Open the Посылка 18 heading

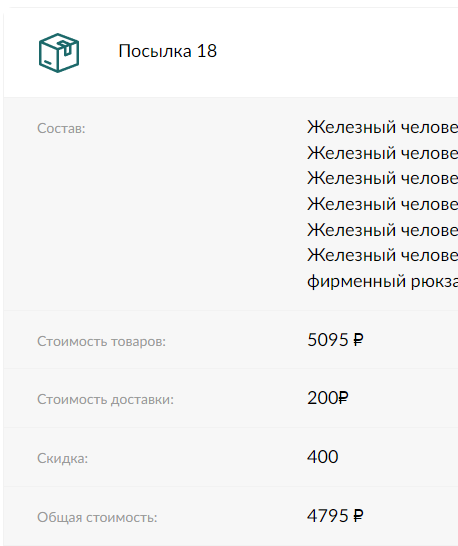[168, 51]
